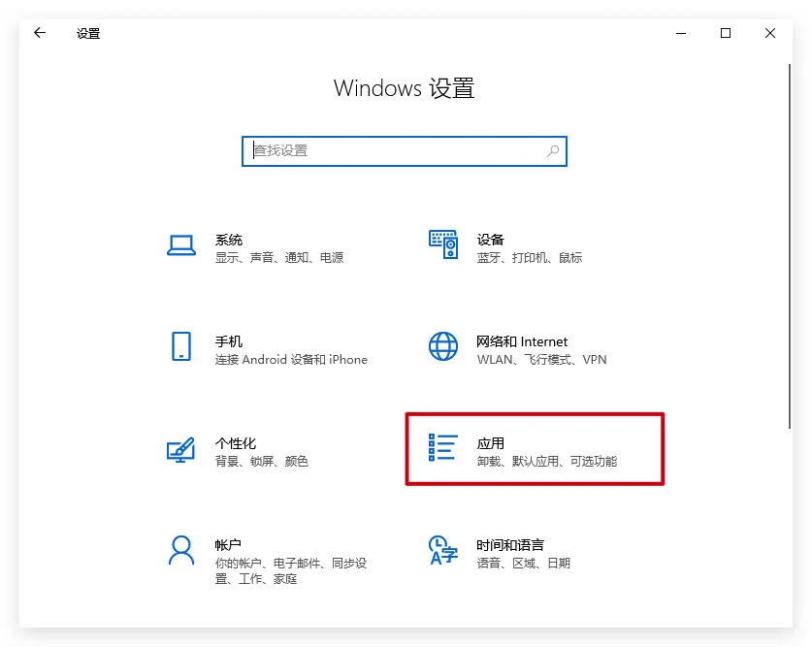
Task: Open the 系统 settings heading
Action: pyautogui.click(x=229, y=240)
